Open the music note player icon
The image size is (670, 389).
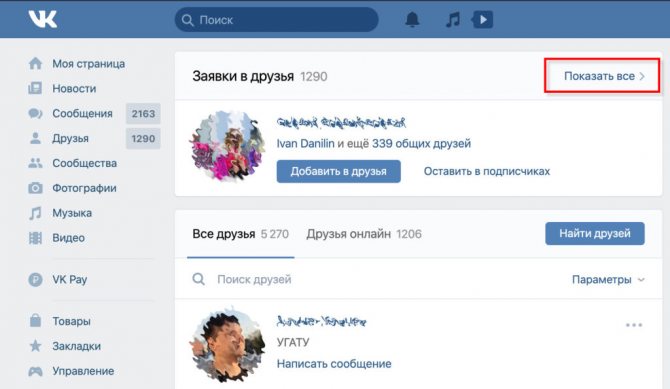point(453,20)
